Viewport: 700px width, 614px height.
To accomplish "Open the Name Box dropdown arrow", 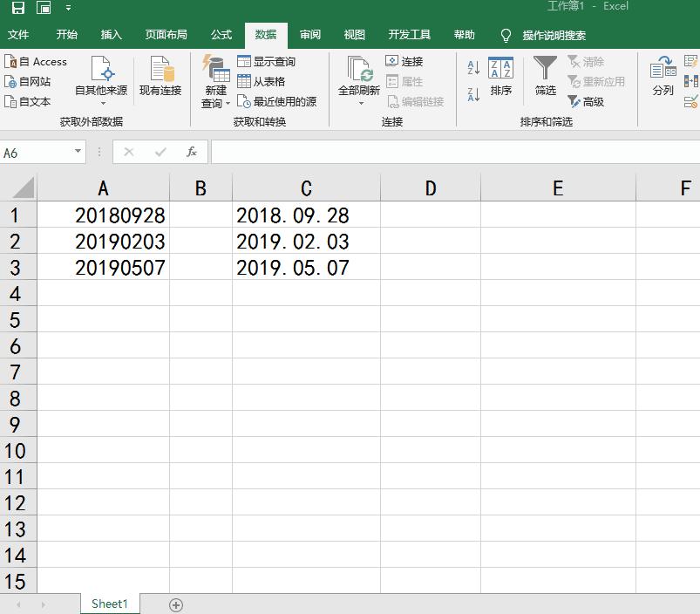I will [x=77, y=151].
